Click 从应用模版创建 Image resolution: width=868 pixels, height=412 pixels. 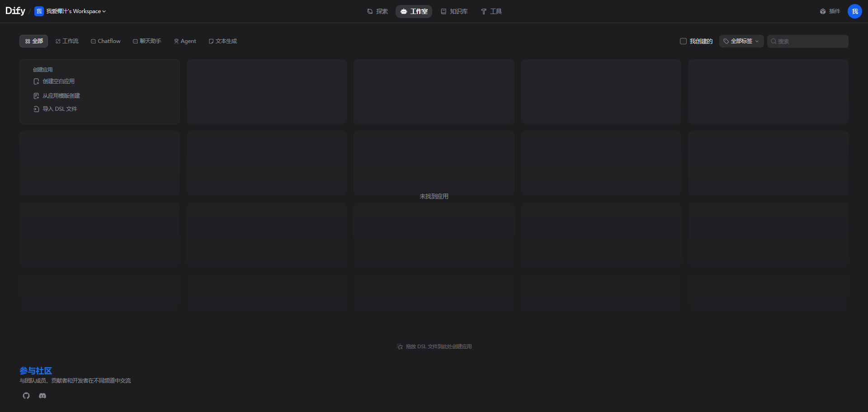click(x=57, y=96)
